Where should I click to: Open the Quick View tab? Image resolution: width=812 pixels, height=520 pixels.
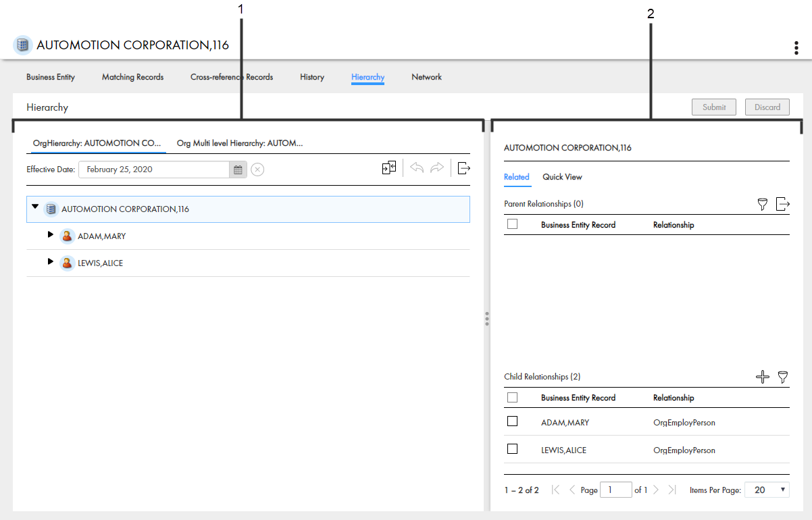[x=562, y=177]
